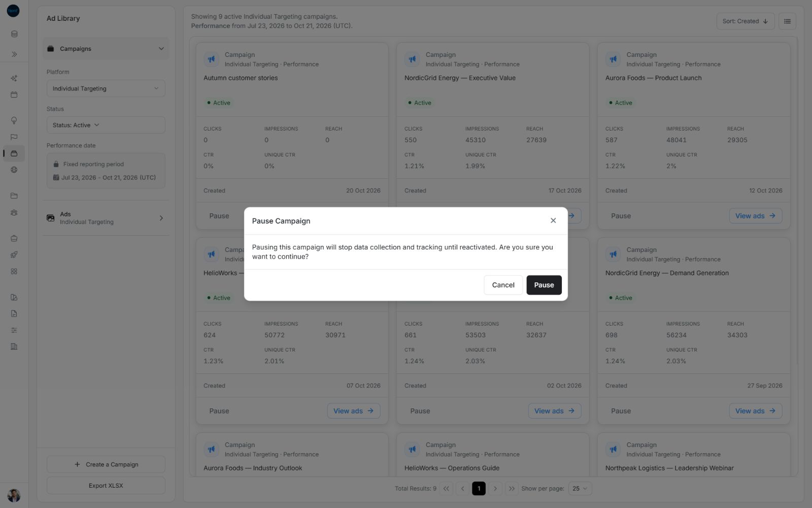The height and width of the screenshot is (508, 812).
Task: Open the Individual Targeting platform dropdown
Action: pyautogui.click(x=106, y=88)
